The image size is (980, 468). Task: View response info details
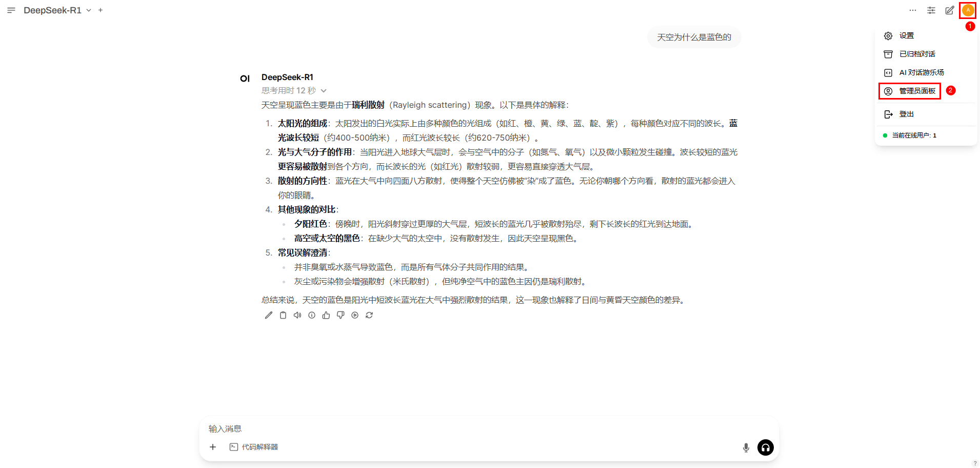click(311, 315)
